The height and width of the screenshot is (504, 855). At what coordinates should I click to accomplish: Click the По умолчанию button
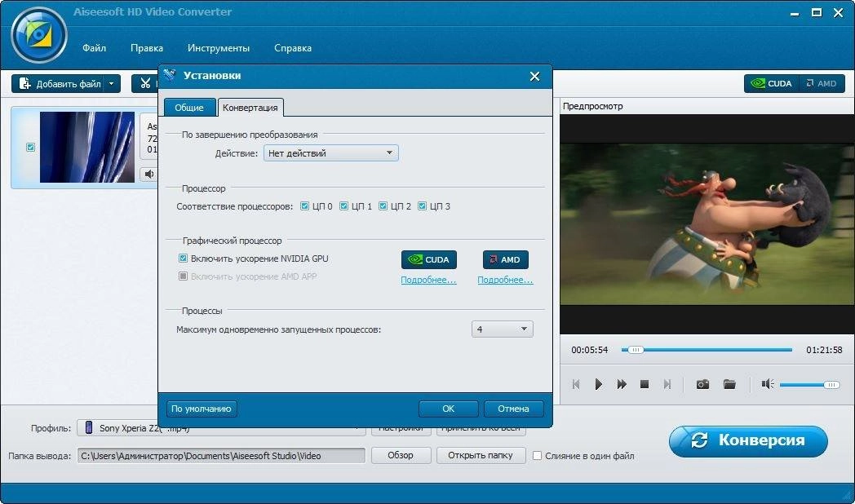point(202,409)
